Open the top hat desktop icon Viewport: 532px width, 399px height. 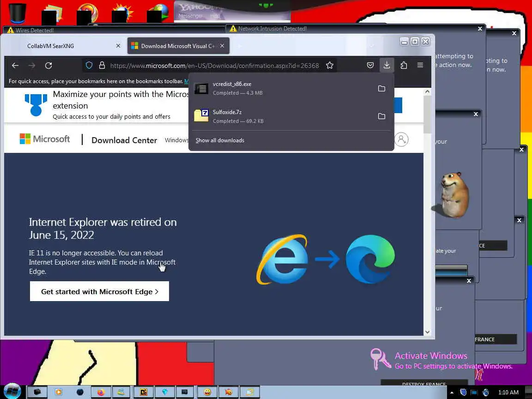[17, 13]
